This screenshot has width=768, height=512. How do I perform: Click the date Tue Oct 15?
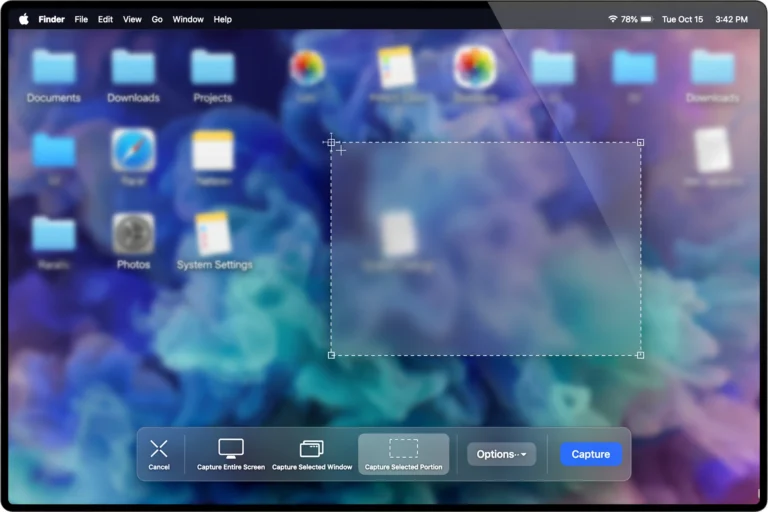tap(682, 19)
